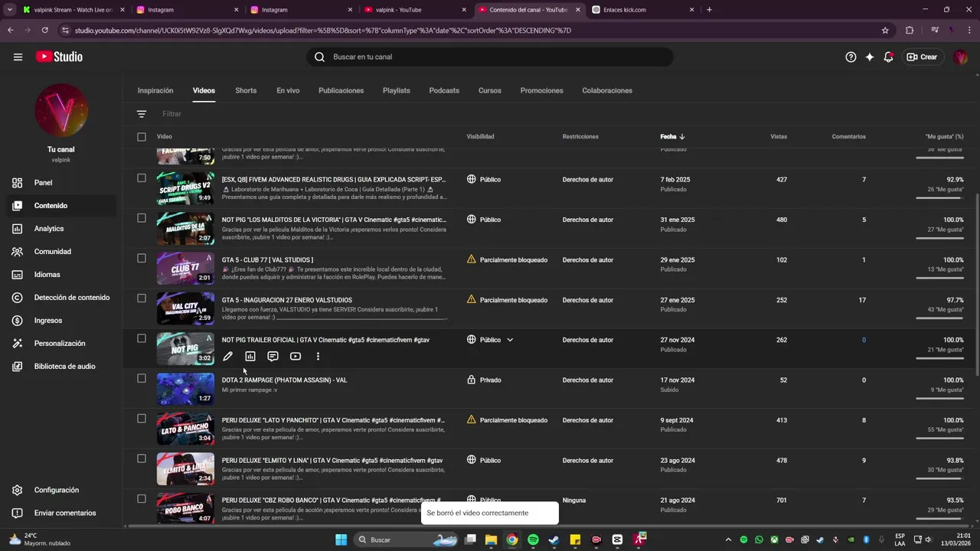Check the LOS MALDITOS DE LA VICTORIA video

click(x=142, y=218)
